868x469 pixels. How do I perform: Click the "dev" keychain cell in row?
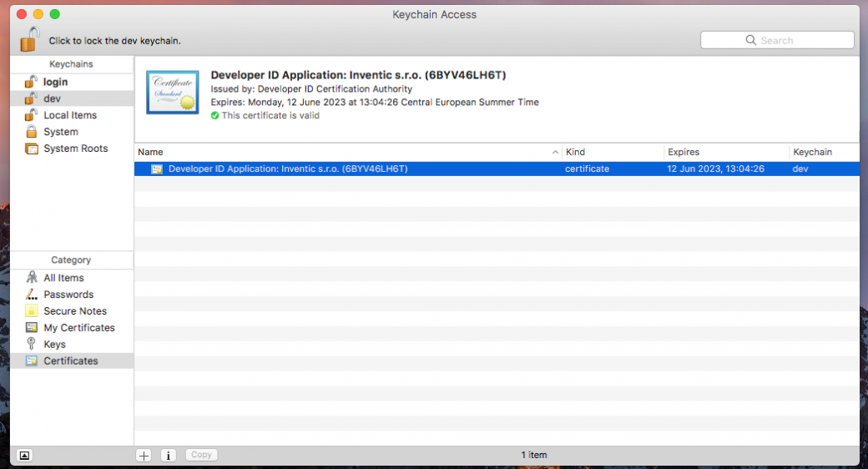(800, 169)
